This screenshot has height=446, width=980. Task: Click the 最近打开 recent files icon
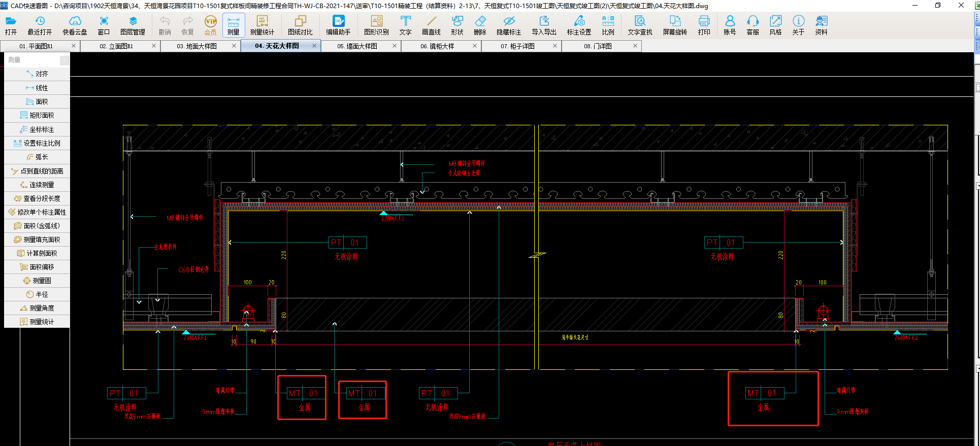[40, 25]
